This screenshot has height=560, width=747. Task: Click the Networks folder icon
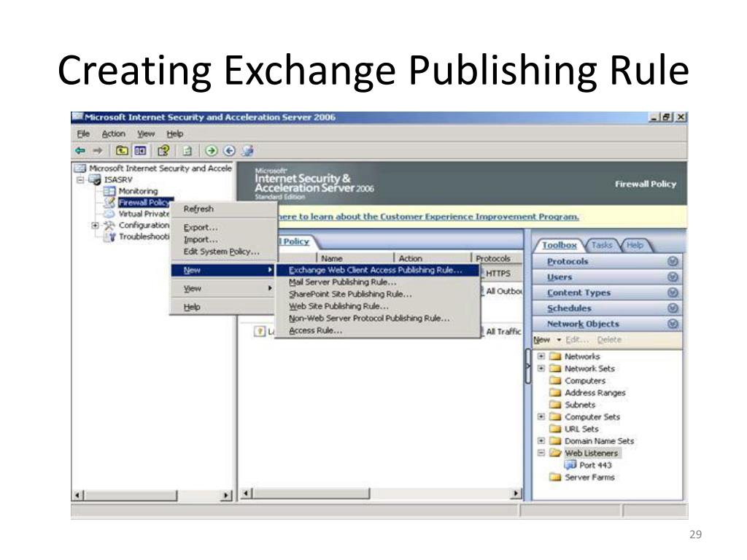555,356
